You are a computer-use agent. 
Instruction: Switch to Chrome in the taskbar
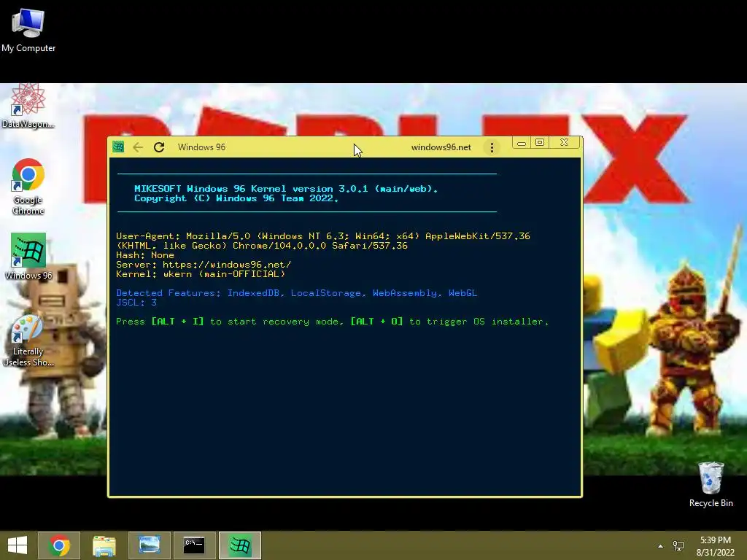coord(59,545)
